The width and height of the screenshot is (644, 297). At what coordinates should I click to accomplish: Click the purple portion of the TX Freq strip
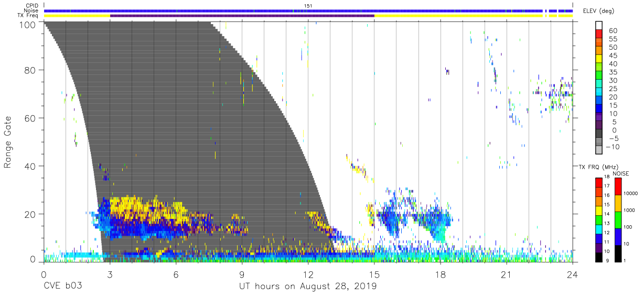(242, 16)
